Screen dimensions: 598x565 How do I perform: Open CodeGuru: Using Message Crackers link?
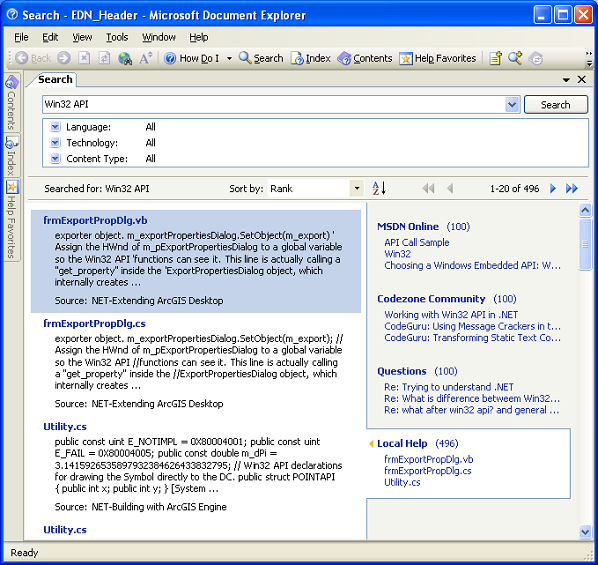coord(472,326)
